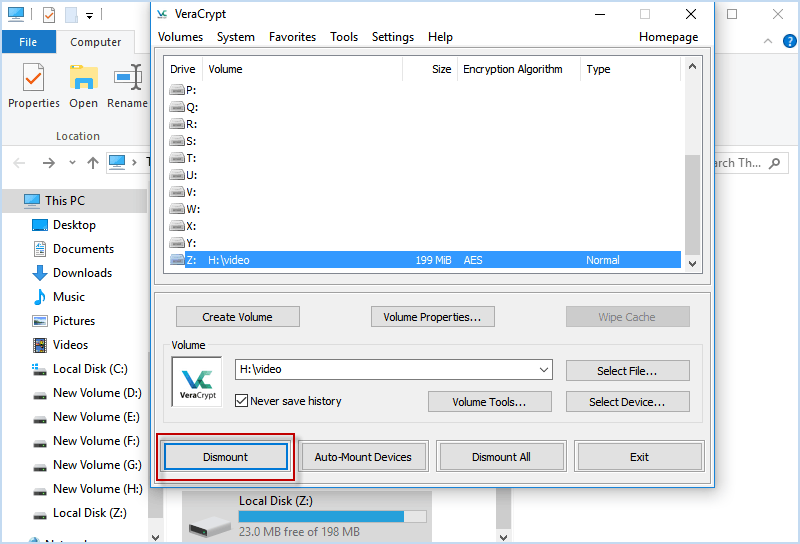Sort by Encryption Algorithm column header
Viewport: 800px width, 544px height.
pyautogui.click(x=518, y=69)
